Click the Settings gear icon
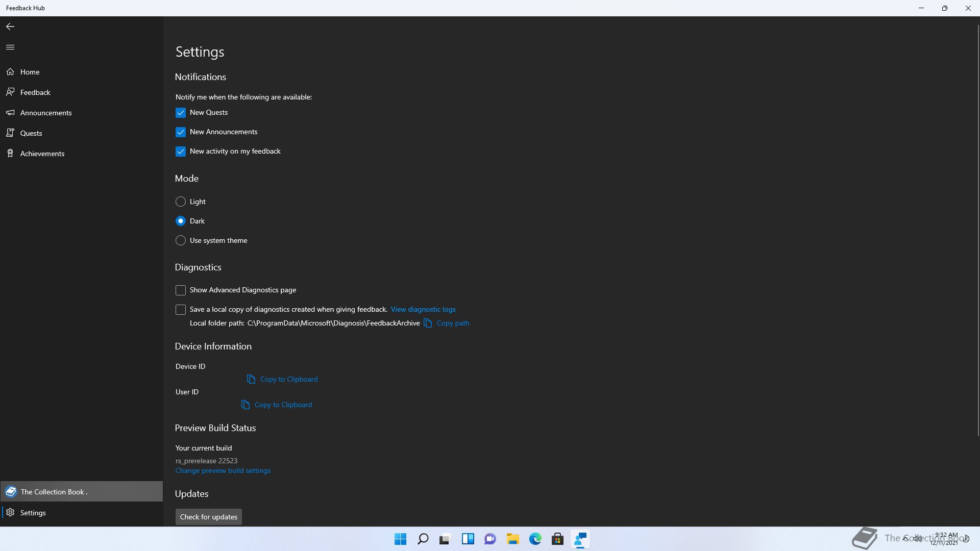The width and height of the screenshot is (980, 551). click(10, 513)
